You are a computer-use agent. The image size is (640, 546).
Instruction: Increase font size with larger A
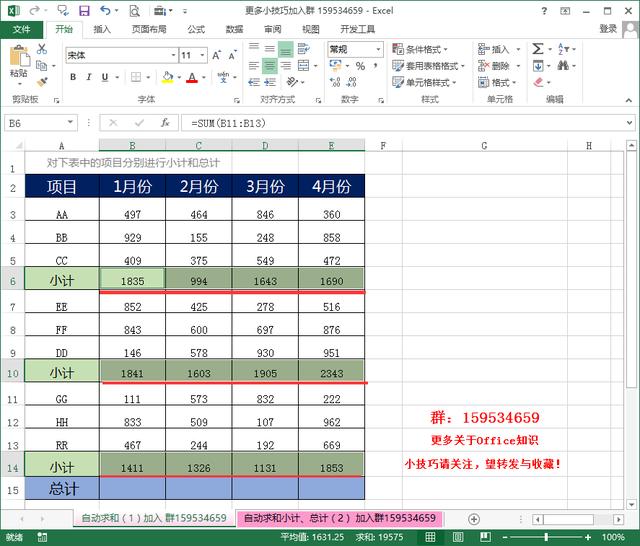click(x=216, y=55)
